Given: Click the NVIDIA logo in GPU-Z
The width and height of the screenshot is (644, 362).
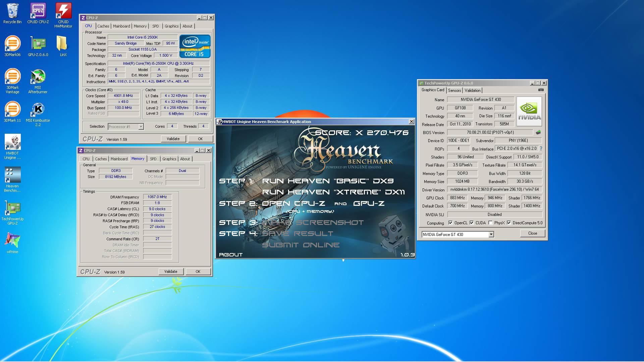Looking at the screenshot, I should click(x=529, y=111).
